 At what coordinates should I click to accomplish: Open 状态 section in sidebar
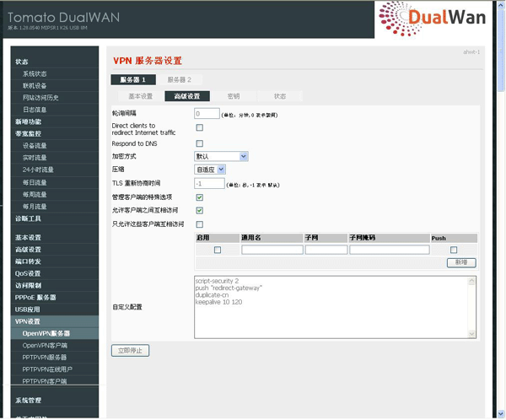click(x=22, y=62)
